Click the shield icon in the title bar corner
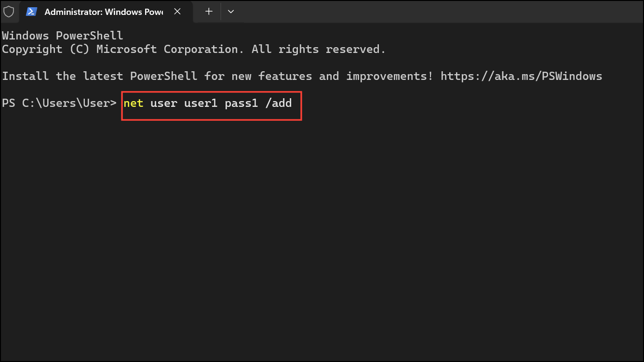The height and width of the screenshot is (362, 644). click(x=9, y=12)
